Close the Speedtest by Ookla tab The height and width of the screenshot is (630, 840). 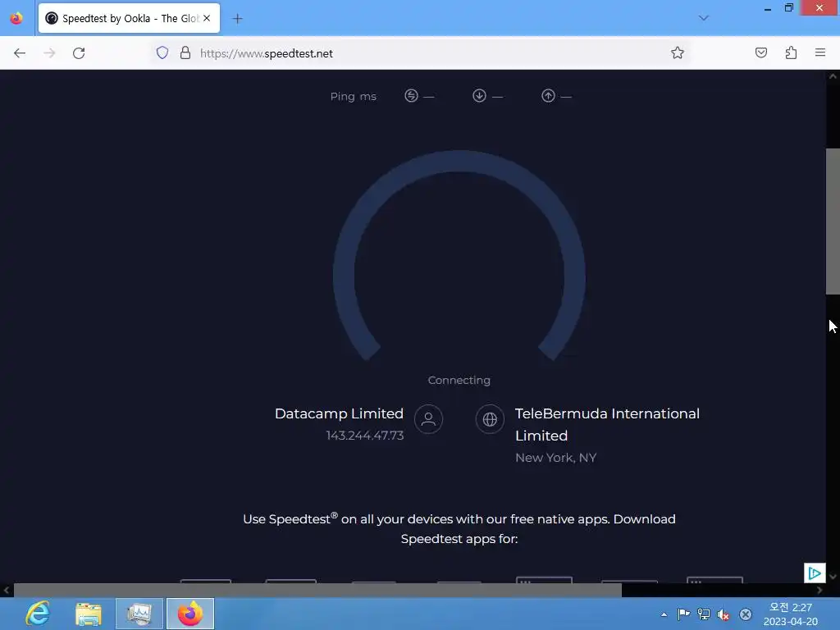click(207, 18)
